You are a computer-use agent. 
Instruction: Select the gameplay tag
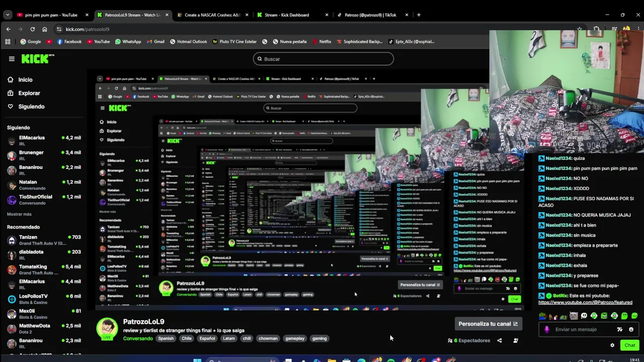click(x=295, y=338)
